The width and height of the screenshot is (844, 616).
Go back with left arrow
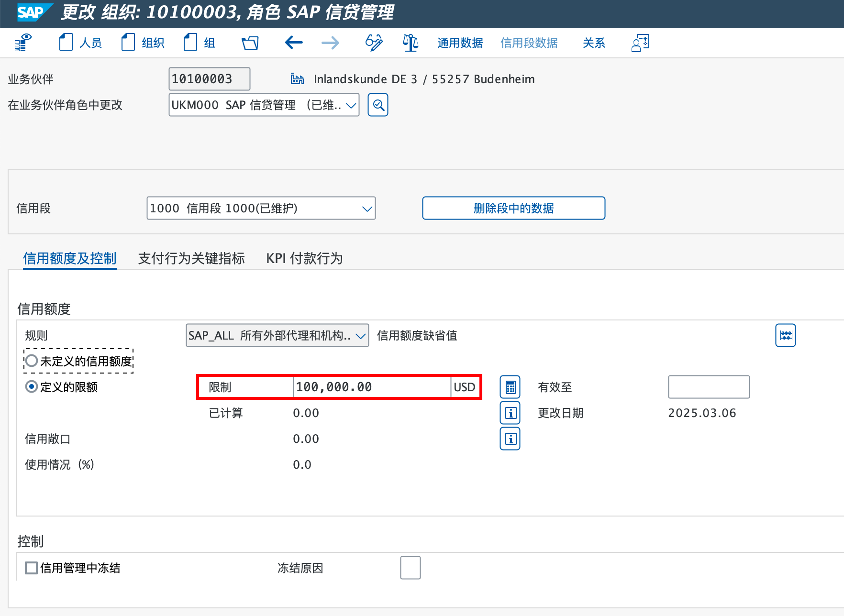pos(294,43)
